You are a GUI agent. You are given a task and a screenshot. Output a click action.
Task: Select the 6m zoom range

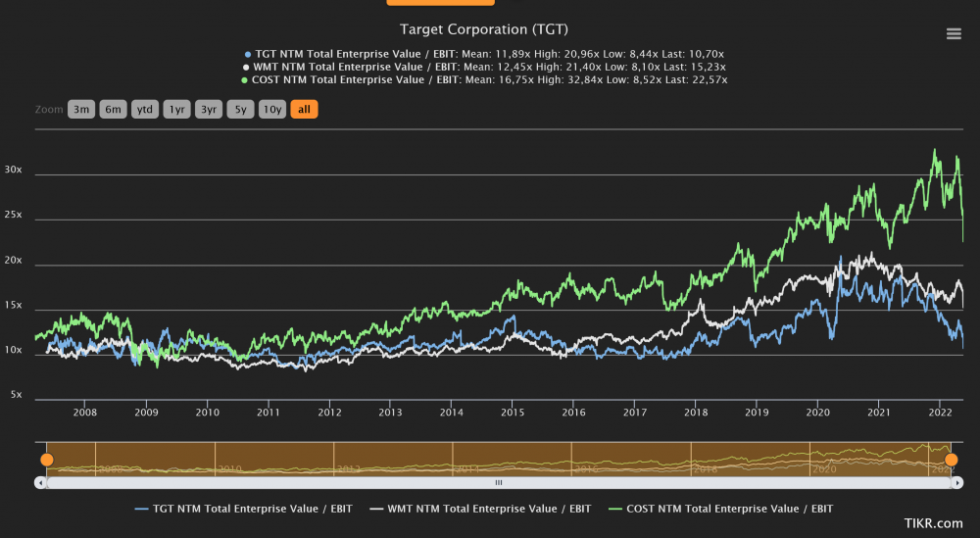[113, 110]
